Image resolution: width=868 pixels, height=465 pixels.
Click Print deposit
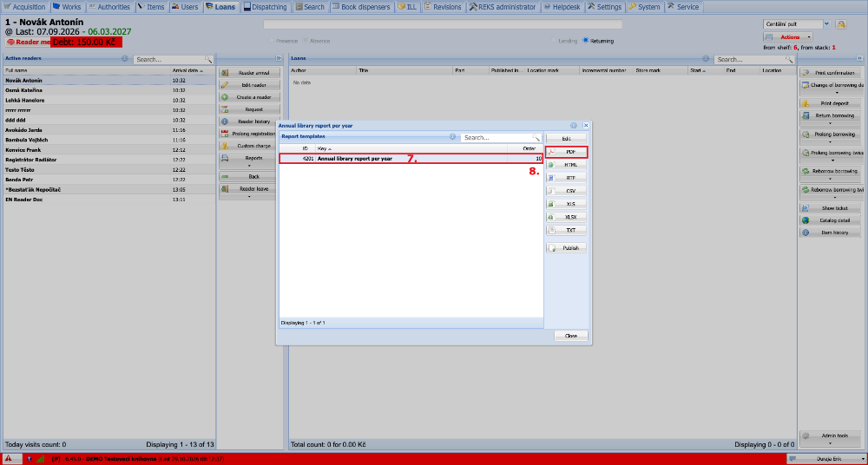coord(831,103)
